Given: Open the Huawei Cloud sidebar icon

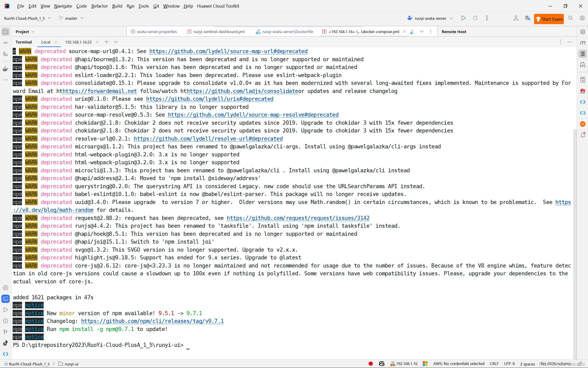Looking at the screenshot, I should point(582,91).
